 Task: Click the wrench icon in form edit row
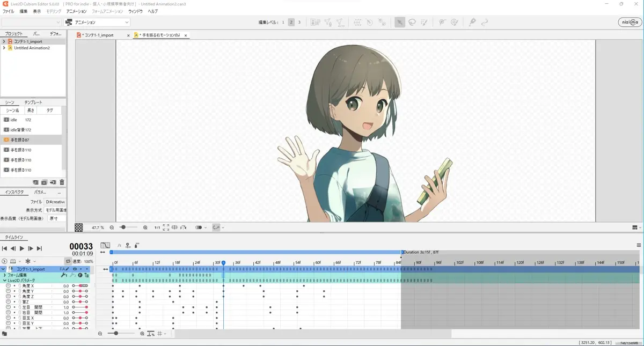[64, 275]
